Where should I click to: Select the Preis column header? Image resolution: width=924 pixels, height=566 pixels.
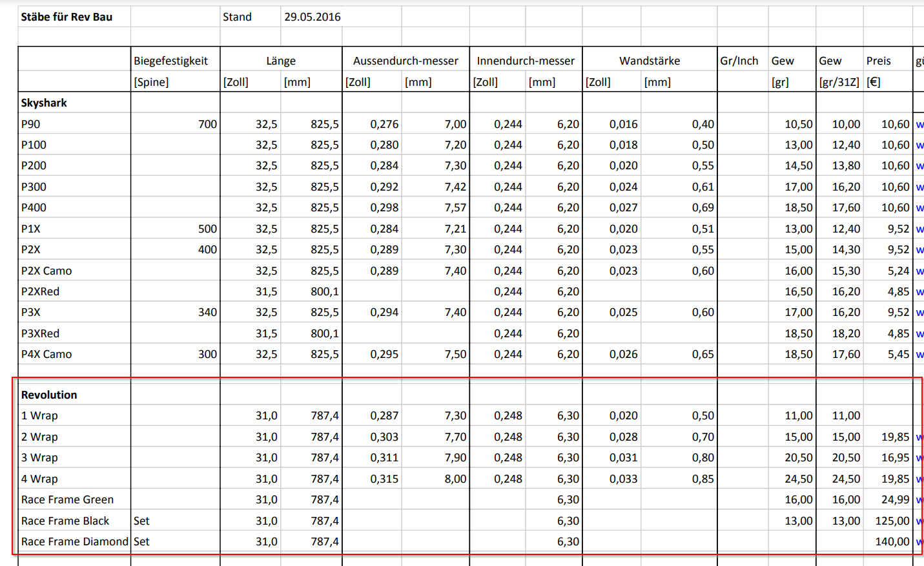tap(878, 61)
